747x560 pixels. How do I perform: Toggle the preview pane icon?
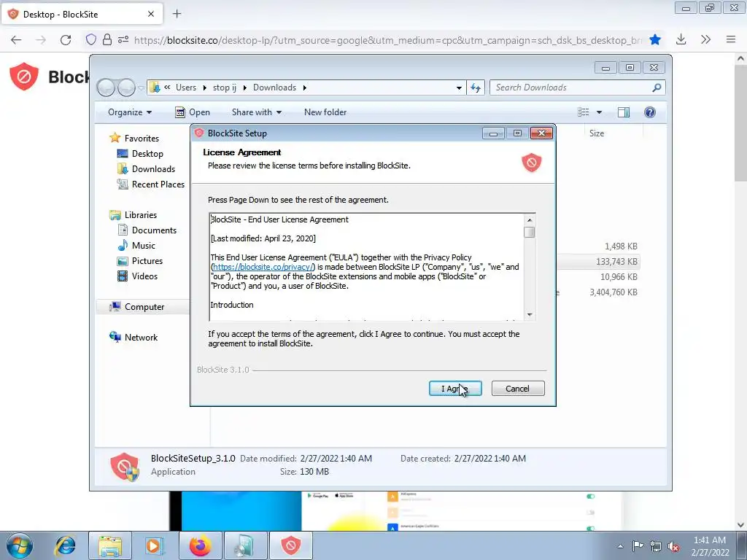[624, 112]
